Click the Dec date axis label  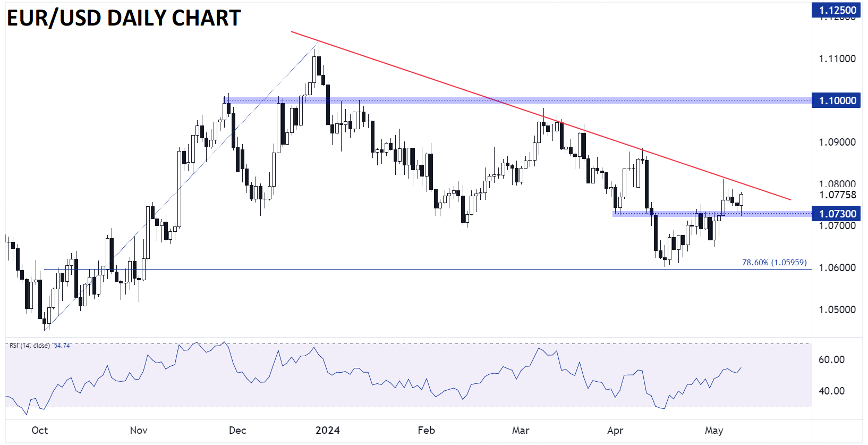pyautogui.click(x=237, y=430)
